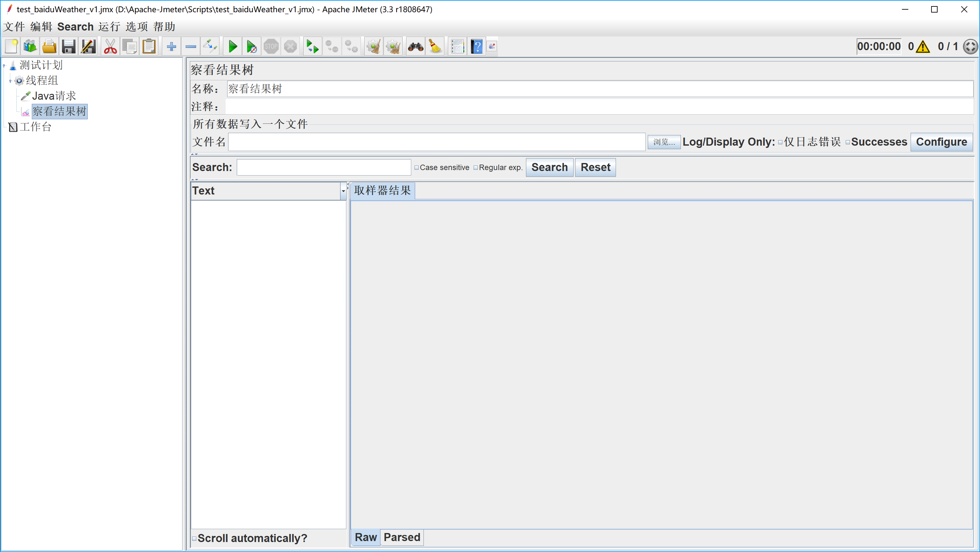This screenshot has width=980, height=552.
Task: Open the 运行 menu
Action: click(109, 27)
